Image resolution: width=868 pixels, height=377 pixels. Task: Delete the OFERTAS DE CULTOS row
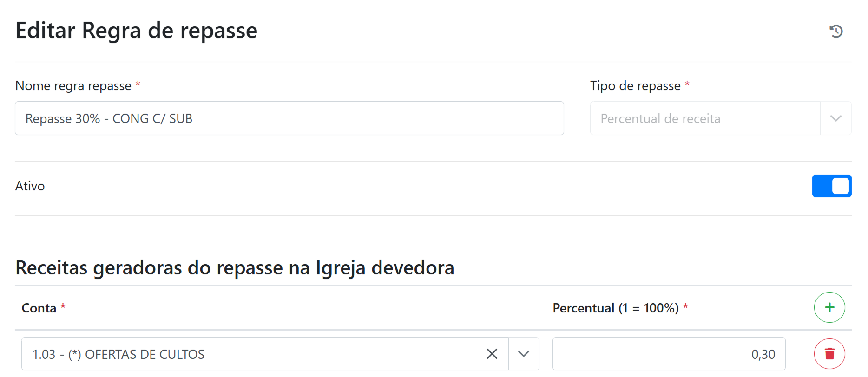click(x=829, y=354)
